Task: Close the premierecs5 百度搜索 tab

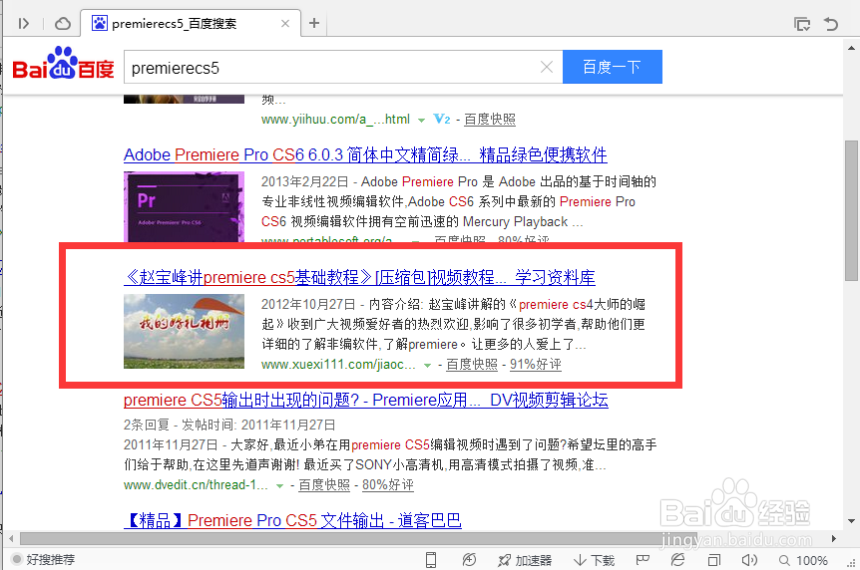Action: point(285,24)
